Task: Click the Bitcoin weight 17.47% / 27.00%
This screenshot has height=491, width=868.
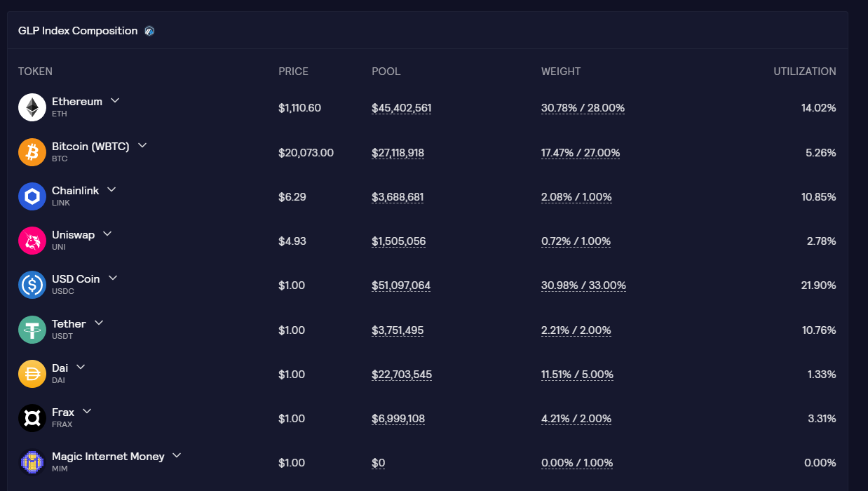Action: (x=581, y=153)
